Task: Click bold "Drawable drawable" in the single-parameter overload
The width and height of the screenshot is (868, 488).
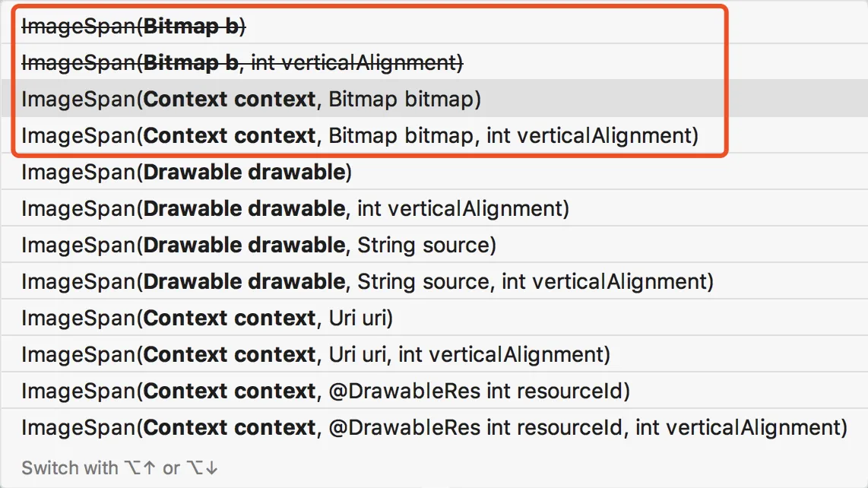Action: pyautogui.click(x=244, y=173)
